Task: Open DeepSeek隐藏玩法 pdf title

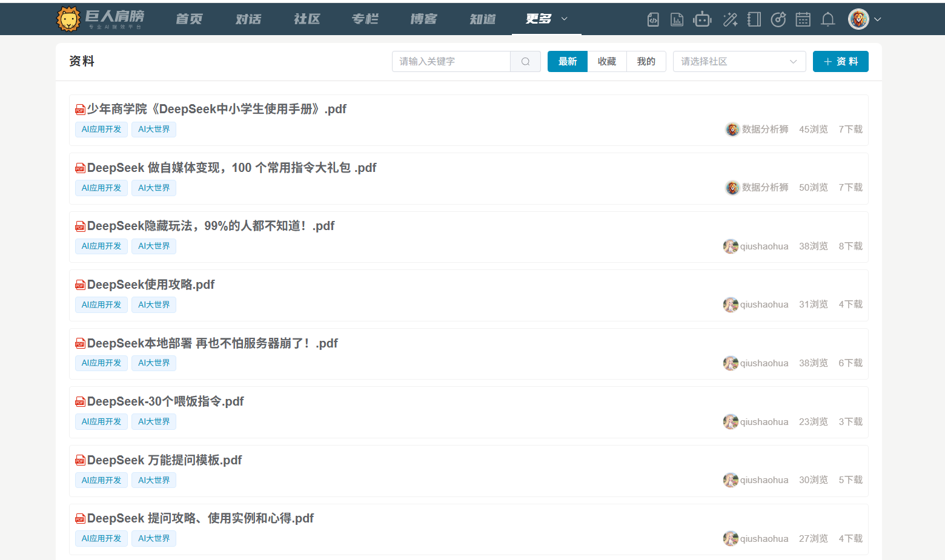Action: (211, 226)
